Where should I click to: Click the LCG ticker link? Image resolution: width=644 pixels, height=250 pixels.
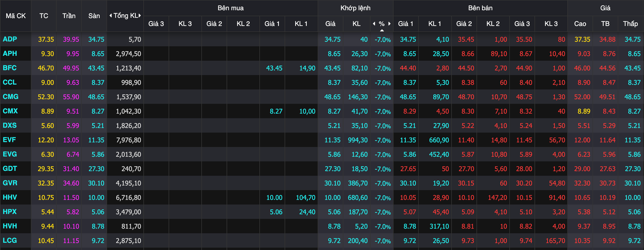pyautogui.click(x=10, y=241)
